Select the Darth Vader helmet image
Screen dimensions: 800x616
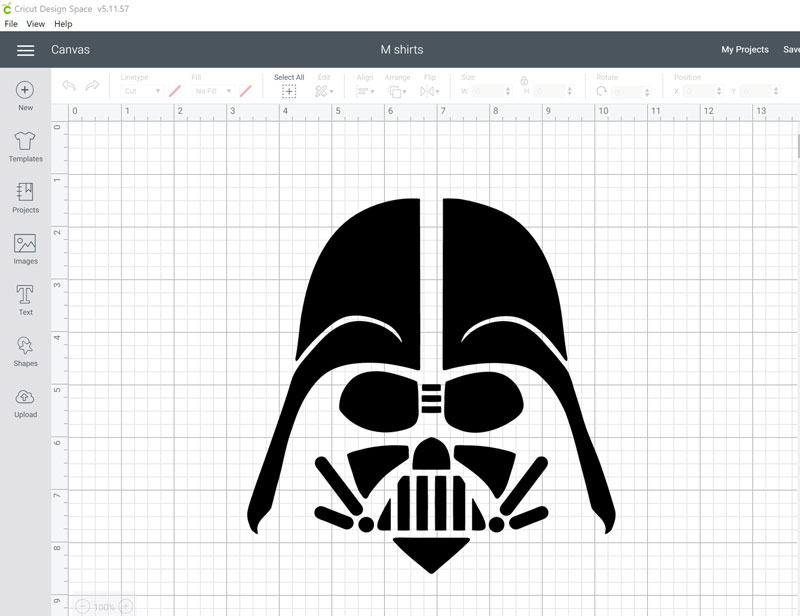pos(431,386)
